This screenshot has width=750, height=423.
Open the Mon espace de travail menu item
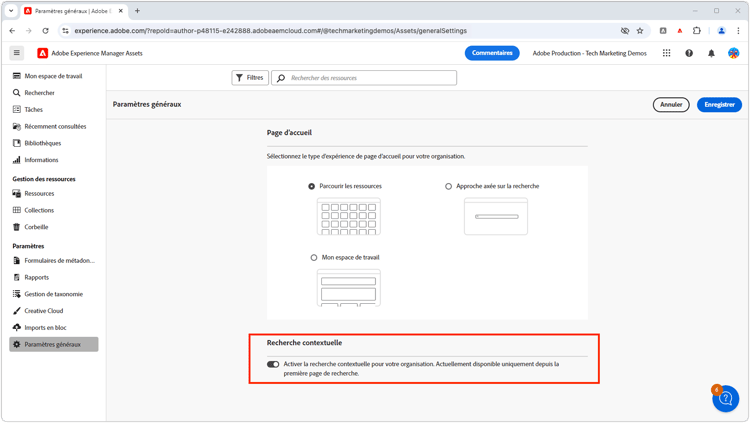[54, 76]
